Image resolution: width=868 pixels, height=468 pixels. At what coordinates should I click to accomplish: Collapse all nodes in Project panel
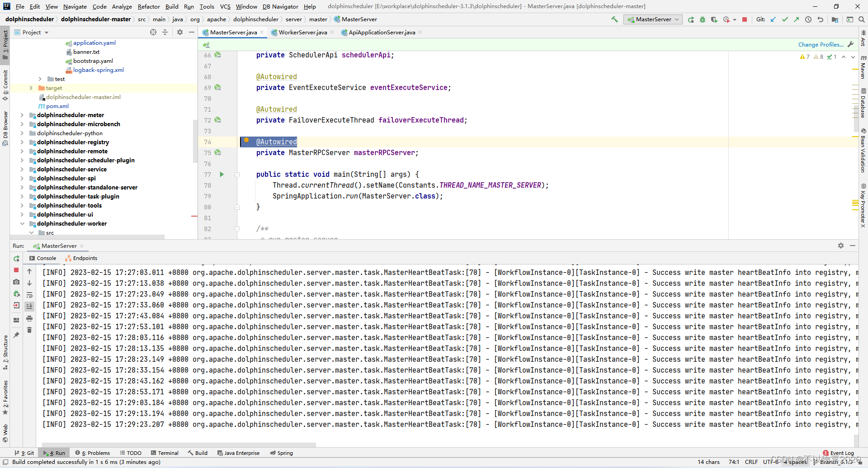(x=165, y=32)
